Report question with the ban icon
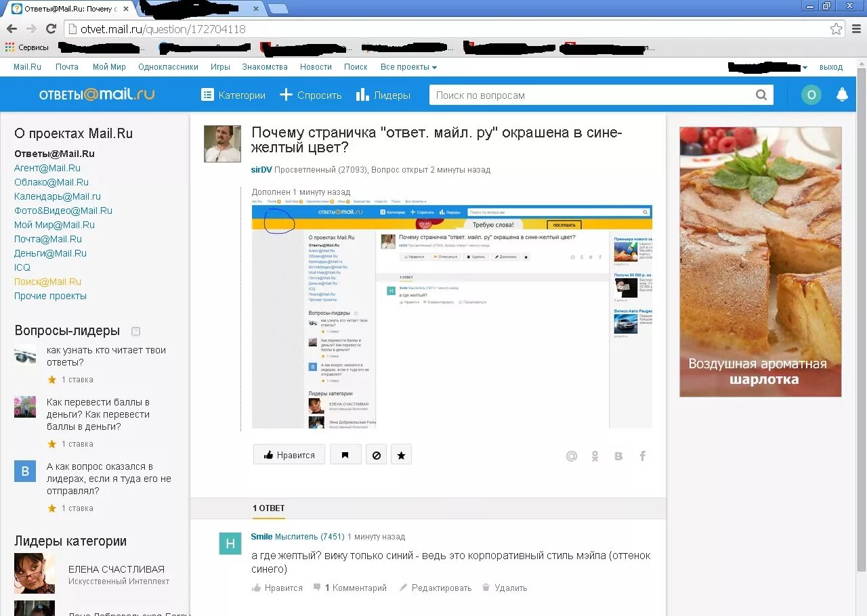The height and width of the screenshot is (616, 867). [377, 455]
